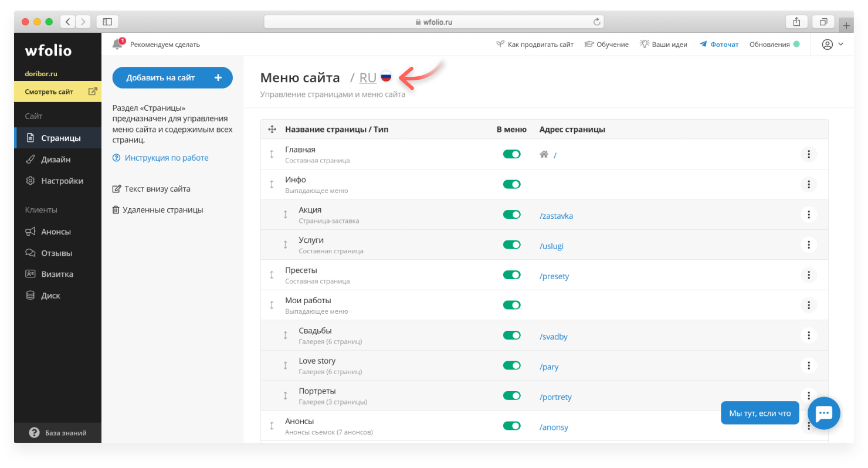
Task: Click the wfolio.ru address bar
Action: coord(433,22)
